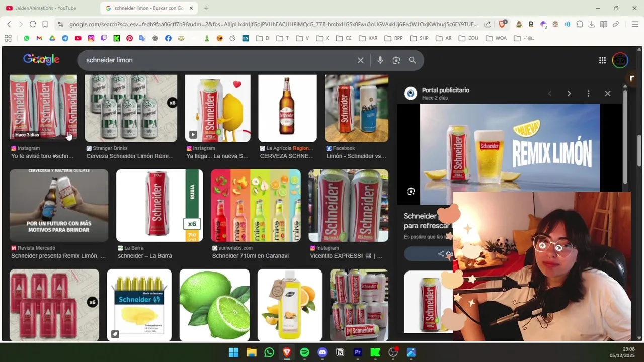Close the schneider limon search tab

coord(191,8)
